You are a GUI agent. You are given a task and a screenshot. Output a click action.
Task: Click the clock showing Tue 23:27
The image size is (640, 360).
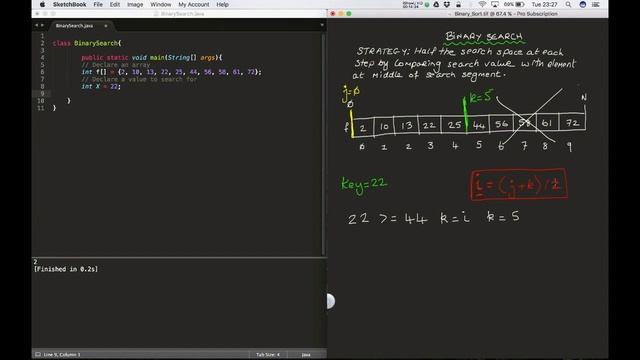[544, 4]
